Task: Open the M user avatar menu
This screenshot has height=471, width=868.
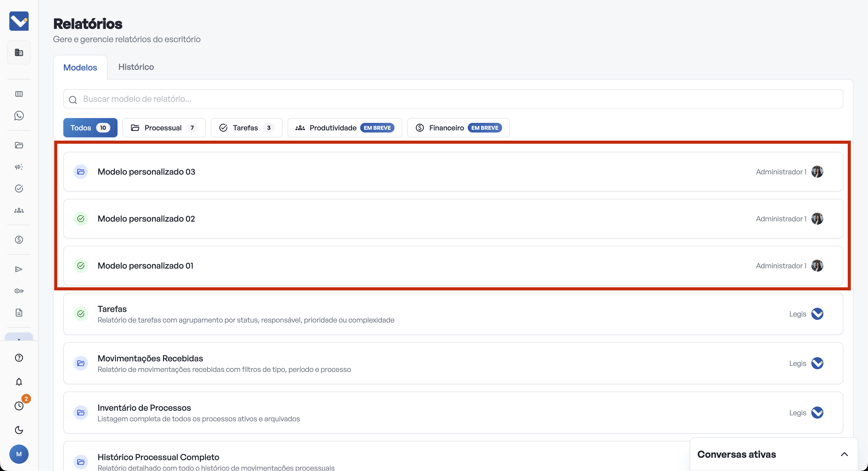Action: [19, 454]
